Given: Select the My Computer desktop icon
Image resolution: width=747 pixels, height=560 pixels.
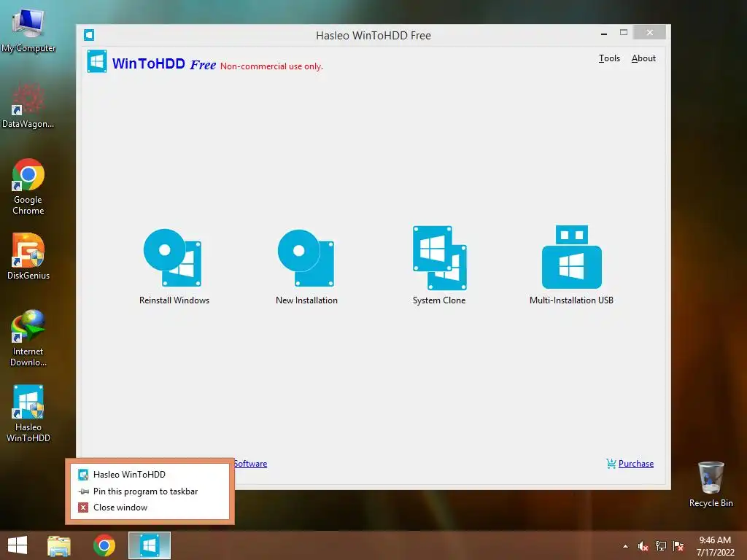Looking at the screenshot, I should (x=28, y=29).
